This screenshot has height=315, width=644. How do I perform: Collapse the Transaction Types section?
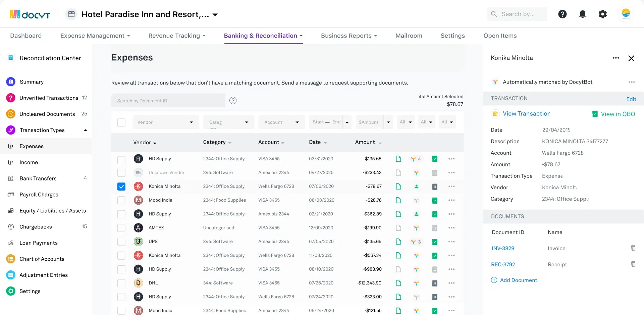coord(85,130)
